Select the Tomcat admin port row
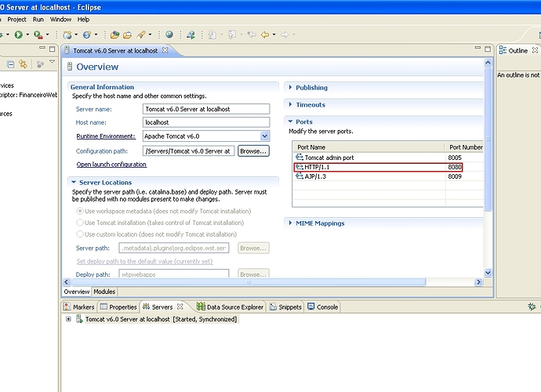Screen dimensions: 541x392 [x=387, y=158]
